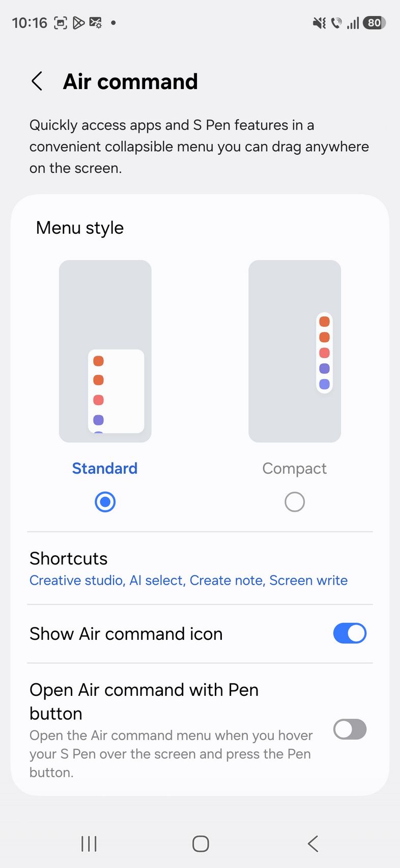
Task: Tap the Compact menu style preview image
Action: click(295, 351)
